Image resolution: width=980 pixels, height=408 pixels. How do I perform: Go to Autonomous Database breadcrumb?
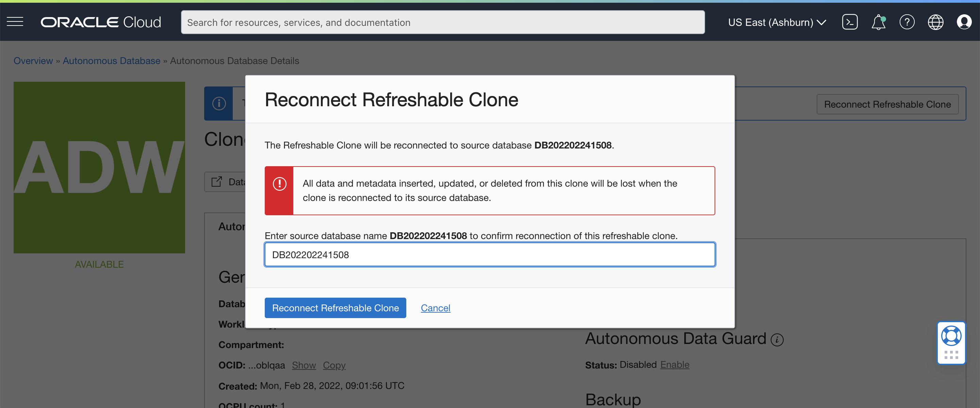click(x=112, y=61)
